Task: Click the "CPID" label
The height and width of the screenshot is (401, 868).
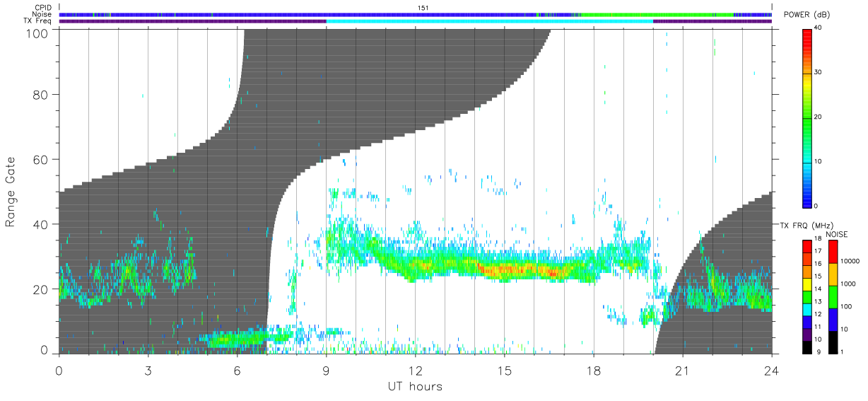Action: pyautogui.click(x=43, y=8)
